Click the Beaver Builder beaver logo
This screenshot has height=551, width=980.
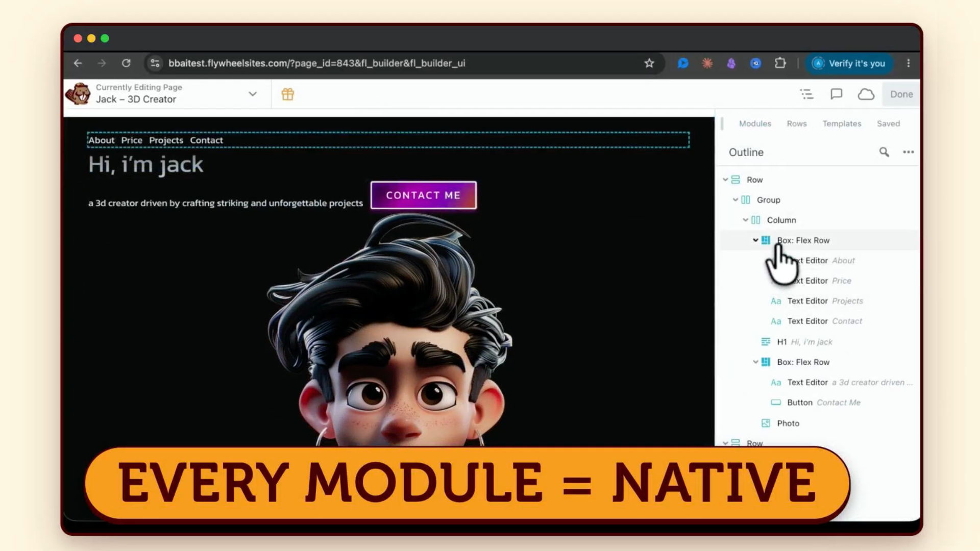[79, 94]
